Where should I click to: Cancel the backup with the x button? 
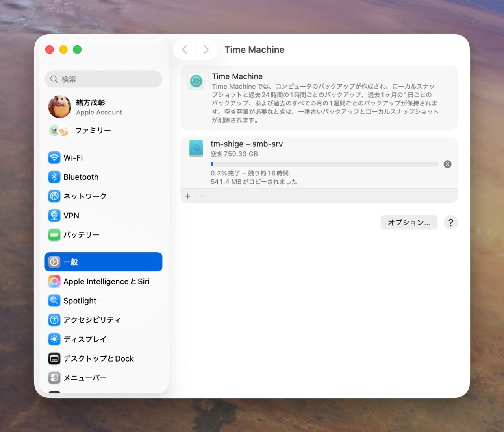pyautogui.click(x=448, y=164)
